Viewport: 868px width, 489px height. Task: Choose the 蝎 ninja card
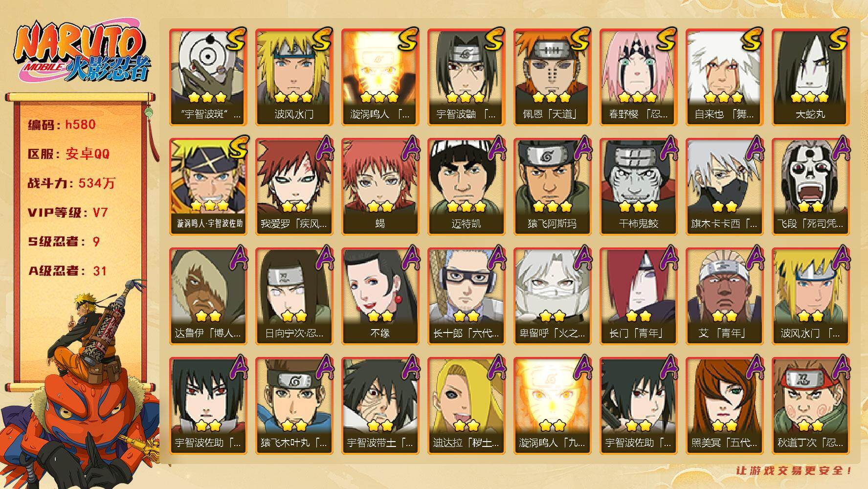380,187
